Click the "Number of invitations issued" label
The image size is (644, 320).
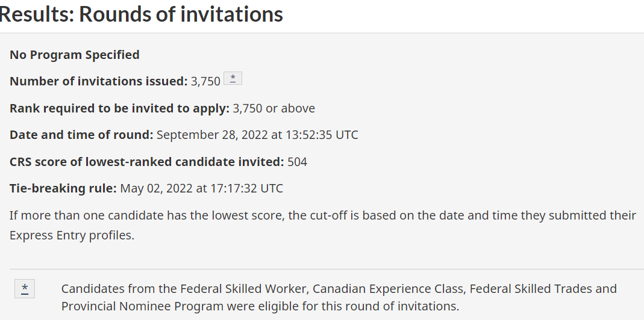pyautogui.click(x=99, y=81)
